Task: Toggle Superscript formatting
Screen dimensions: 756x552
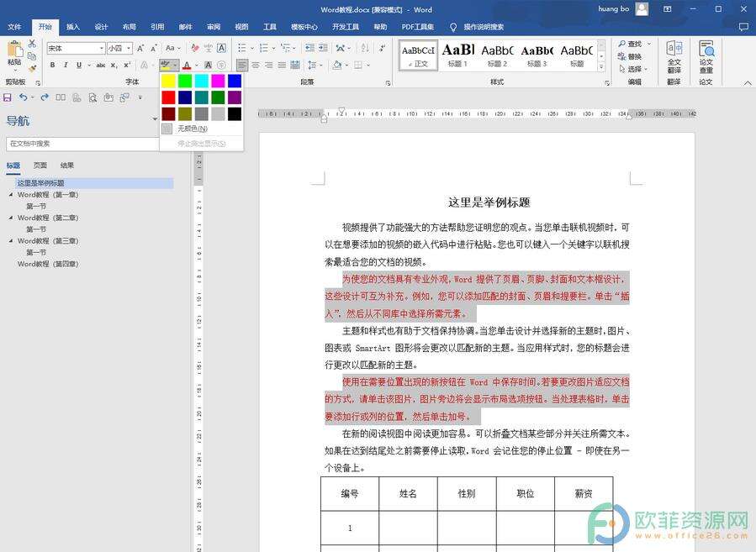Action: coord(127,65)
